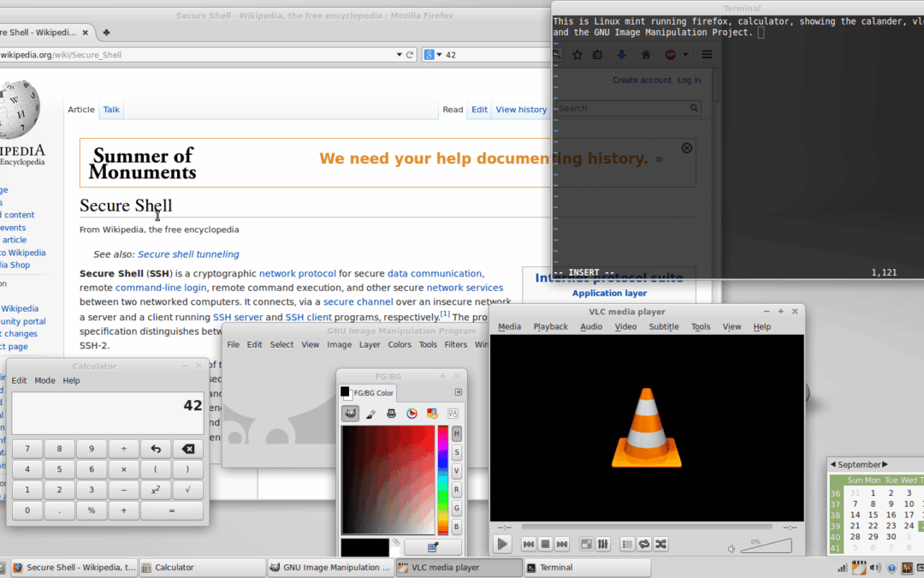Open VLC Media menu
The image size is (924, 578).
click(x=509, y=327)
